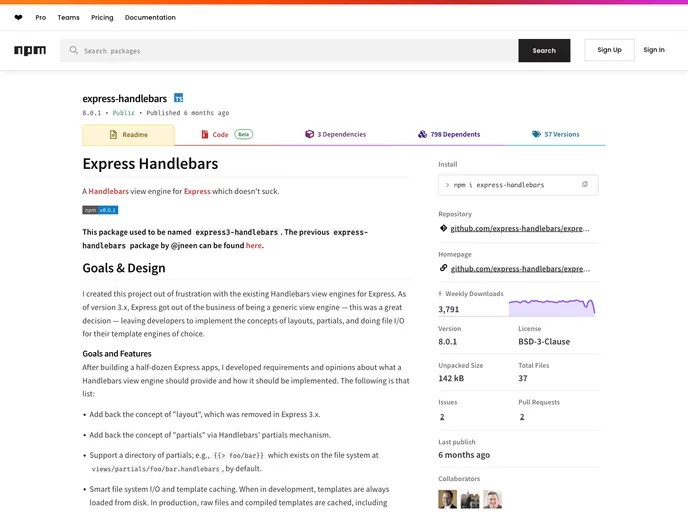The image size is (688, 512).
Task: Click the npm logo
Action: tap(30, 50)
